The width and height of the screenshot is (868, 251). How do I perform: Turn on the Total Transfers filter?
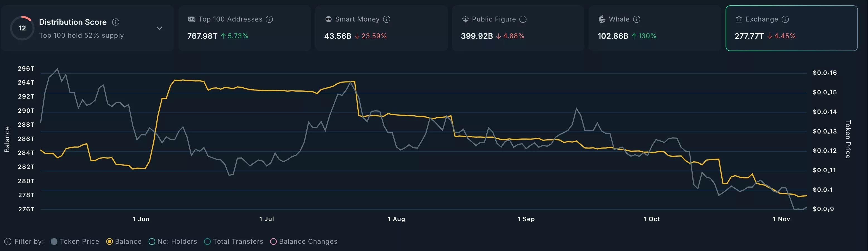[x=208, y=242]
